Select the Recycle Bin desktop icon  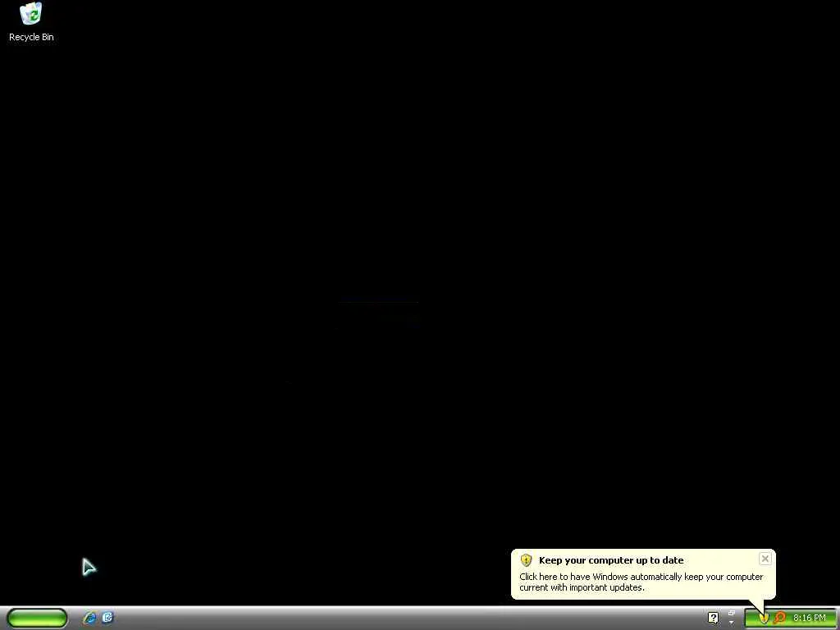(x=31, y=22)
